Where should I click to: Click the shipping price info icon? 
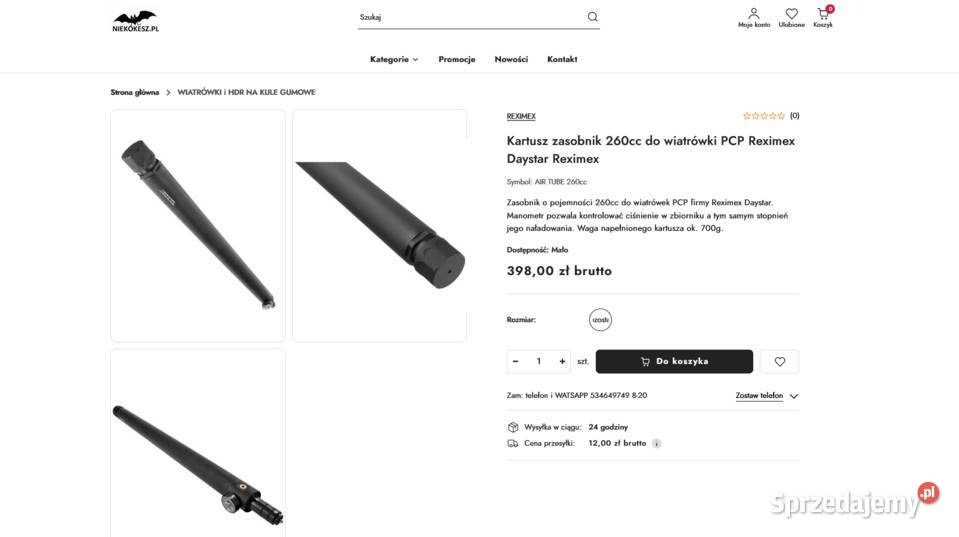coord(657,443)
